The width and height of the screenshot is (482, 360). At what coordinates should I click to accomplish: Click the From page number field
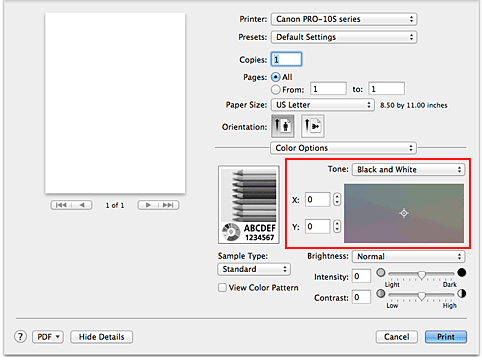[x=328, y=89]
